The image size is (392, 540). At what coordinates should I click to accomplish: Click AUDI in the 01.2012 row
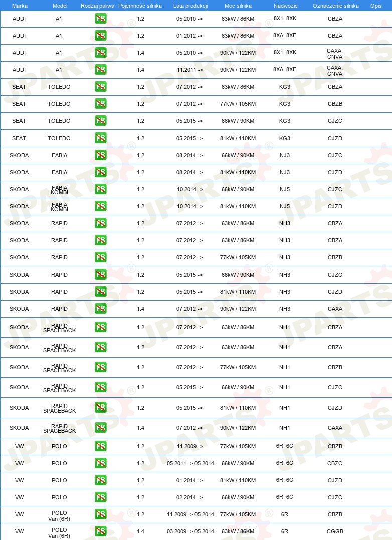click(x=19, y=36)
